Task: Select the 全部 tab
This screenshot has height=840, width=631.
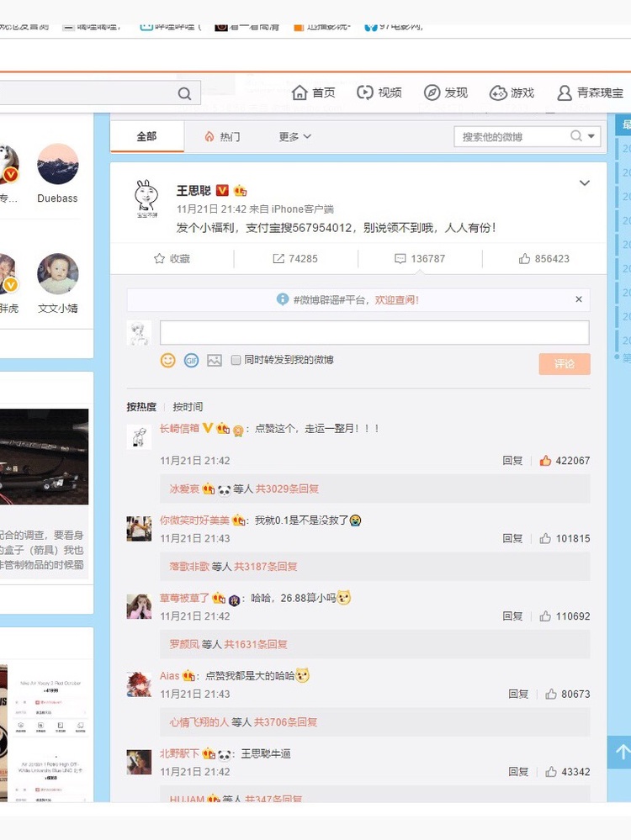Action: (146, 136)
